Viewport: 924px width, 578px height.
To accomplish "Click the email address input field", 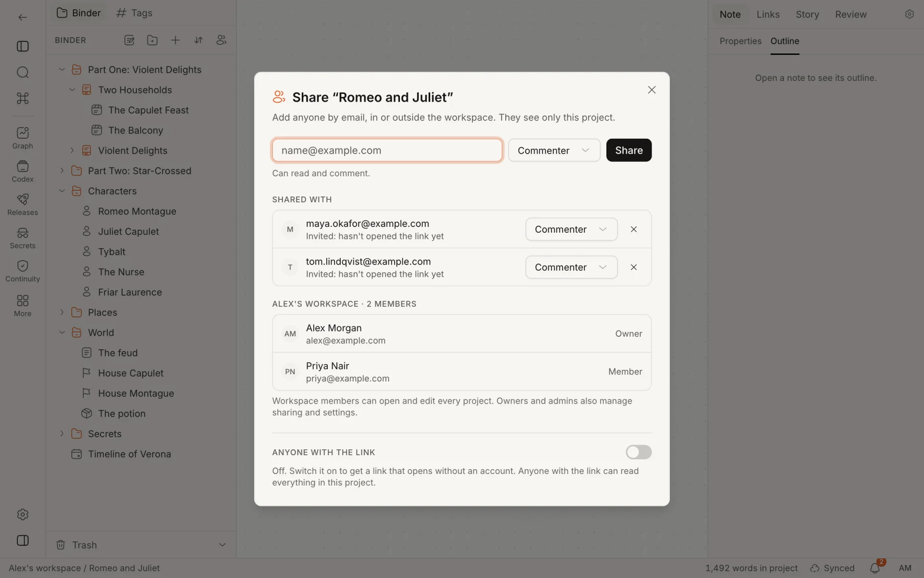I will click(387, 150).
